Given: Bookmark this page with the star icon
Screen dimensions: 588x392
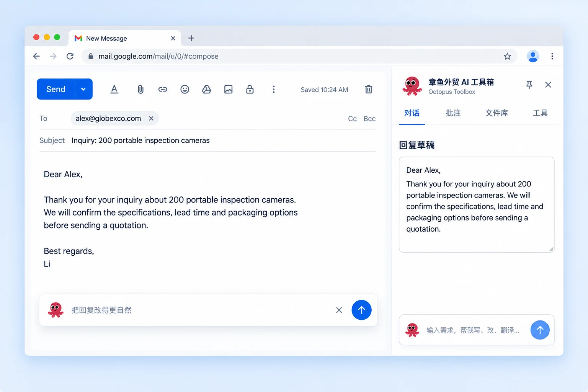Looking at the screenshot, I should (x=508, y=56).
